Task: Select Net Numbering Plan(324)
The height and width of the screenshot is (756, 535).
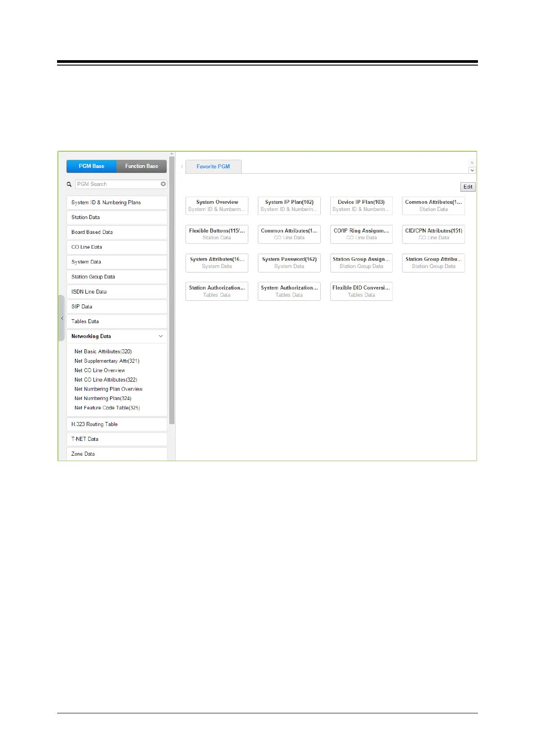Action: tap(103, 399)
